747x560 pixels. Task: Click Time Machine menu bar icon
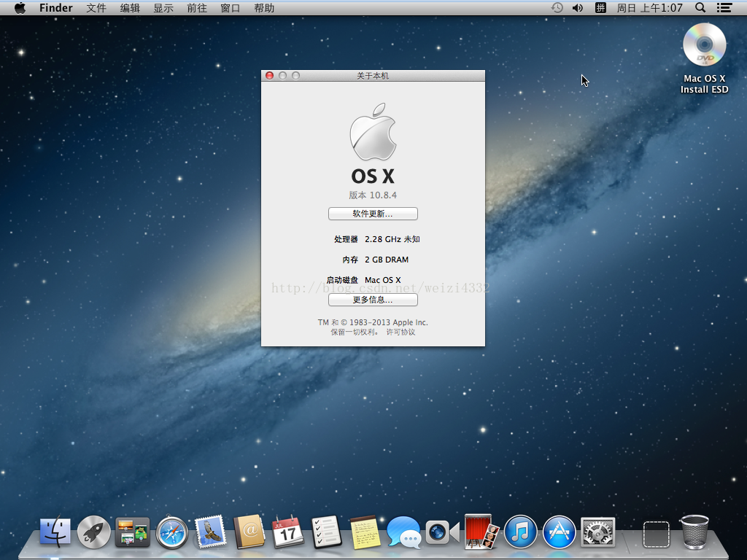pyautogui.click(x=557, y=7)
